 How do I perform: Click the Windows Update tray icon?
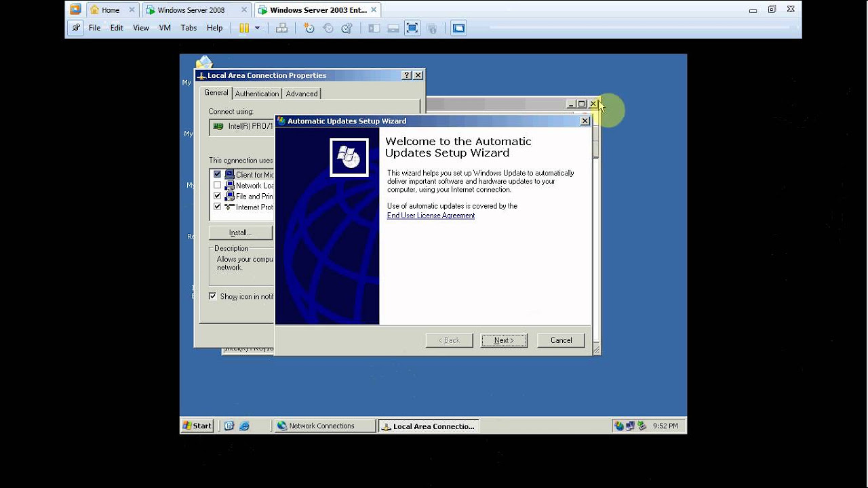pos(619,426)
